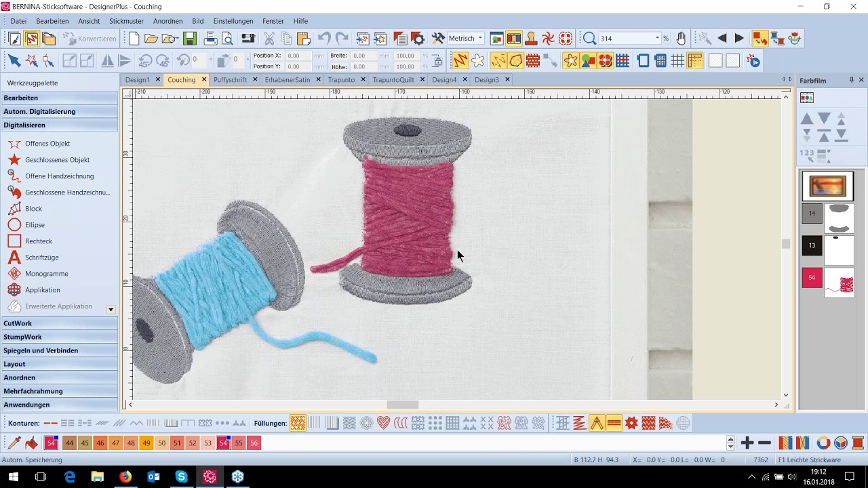This screenshot has height=488, width=868.
Task: Click the green Save disk icon
Action: click(x=190, y=39)
